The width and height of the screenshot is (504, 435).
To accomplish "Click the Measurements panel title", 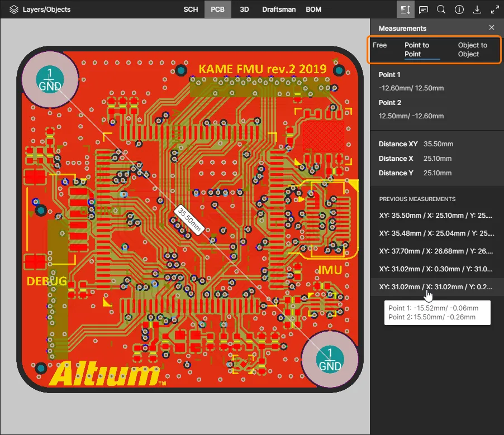I will pyautogui.click(x=402, y=28).
